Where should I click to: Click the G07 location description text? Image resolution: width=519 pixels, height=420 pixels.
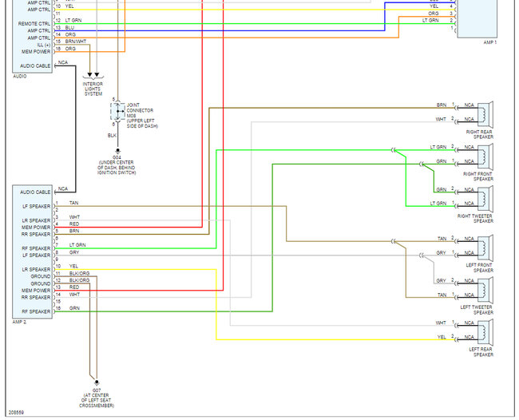(x=97, y=401)
